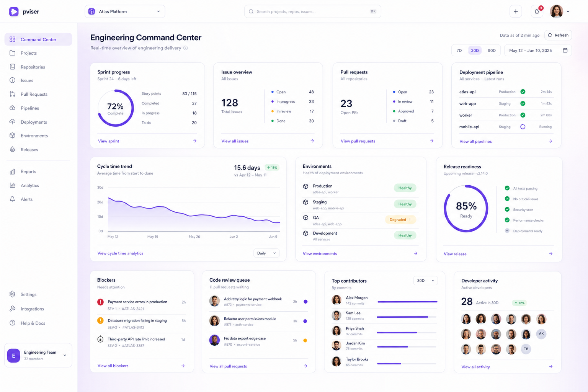The image size is (588, 392).
Task: Open View cycle time analytics link
Action: coord(120,253)
